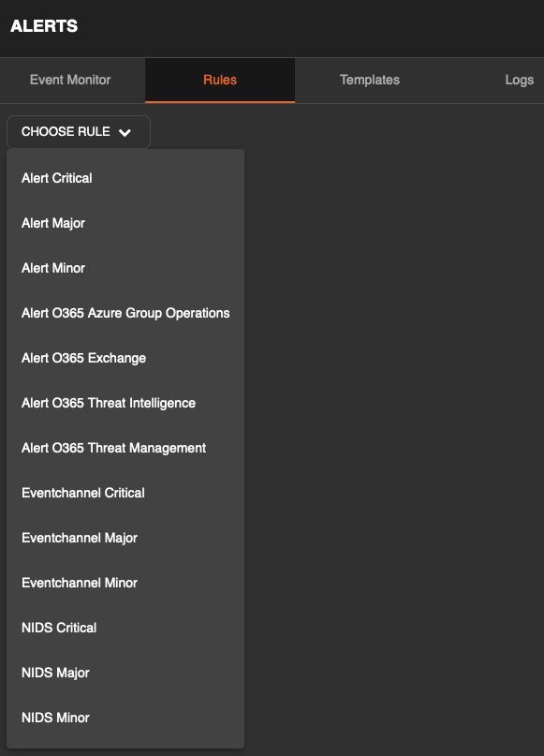Go to the Logs tab
Screen dimensions: 544x756
pos(519,80)
